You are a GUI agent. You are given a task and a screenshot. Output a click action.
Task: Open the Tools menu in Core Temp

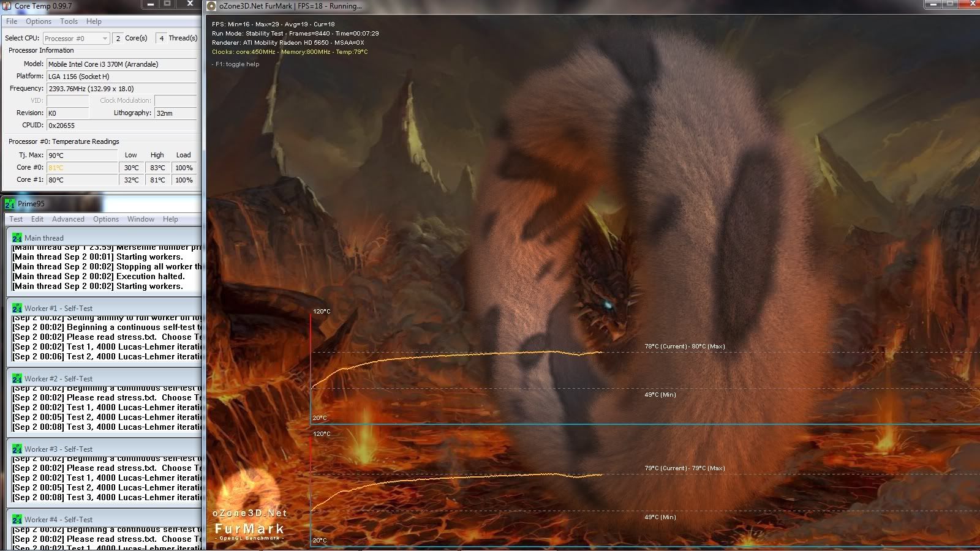pyautogui.click(x=69, y=21)
